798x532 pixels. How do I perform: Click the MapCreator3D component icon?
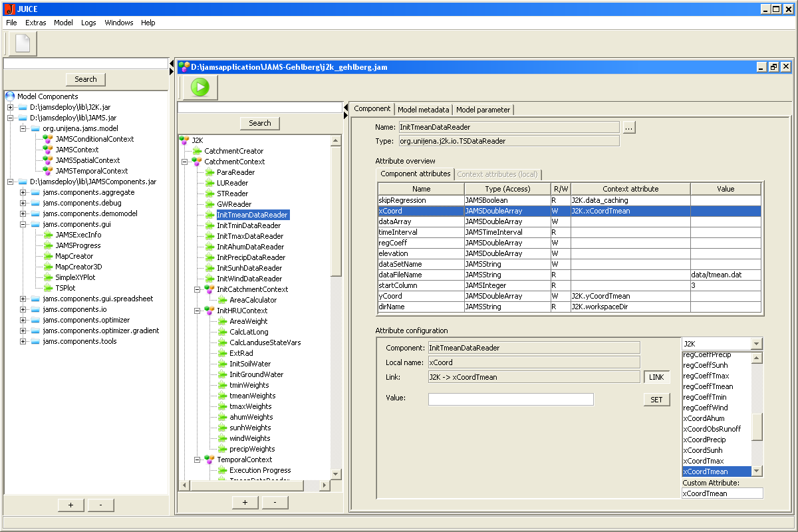tap(47, 267)
